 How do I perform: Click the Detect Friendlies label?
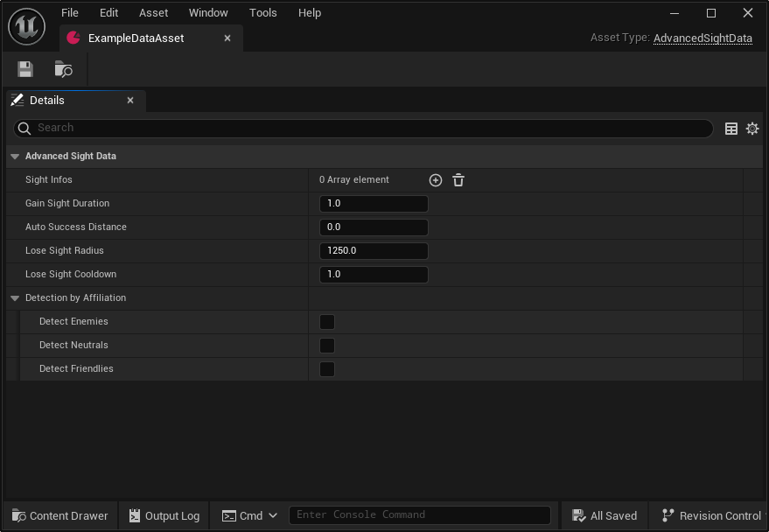pos(76,368)
